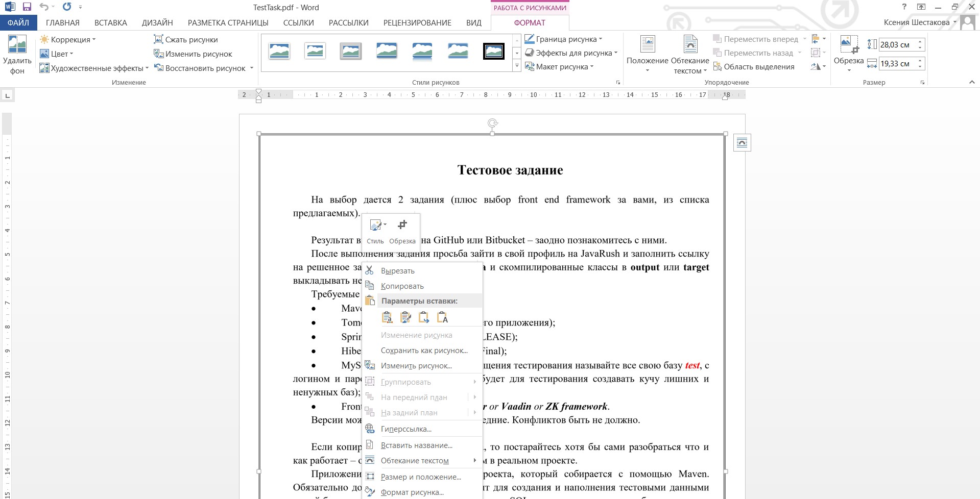The height and width of the screenshot is (499, 980).
Task: Click Style (Стиль) in the mini toolbar
Action: [376, 231]
